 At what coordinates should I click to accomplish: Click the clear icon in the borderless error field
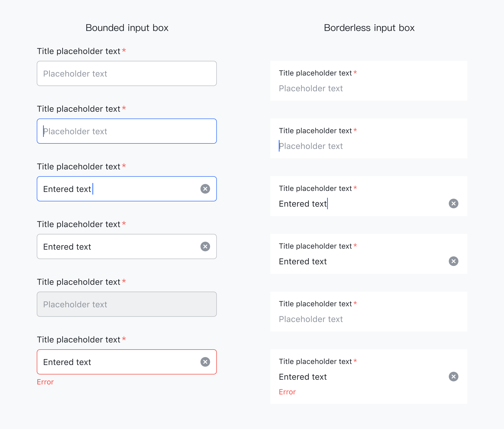(x=454, y=377)
